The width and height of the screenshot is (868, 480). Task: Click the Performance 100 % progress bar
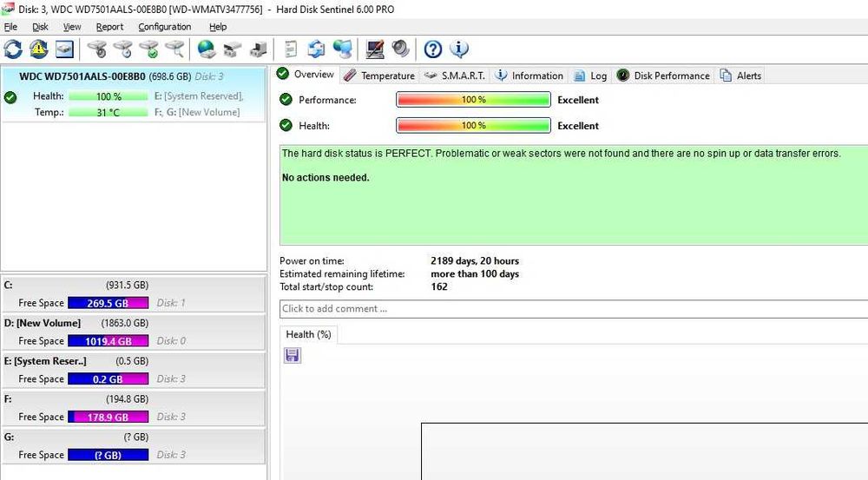pos(473,100)
